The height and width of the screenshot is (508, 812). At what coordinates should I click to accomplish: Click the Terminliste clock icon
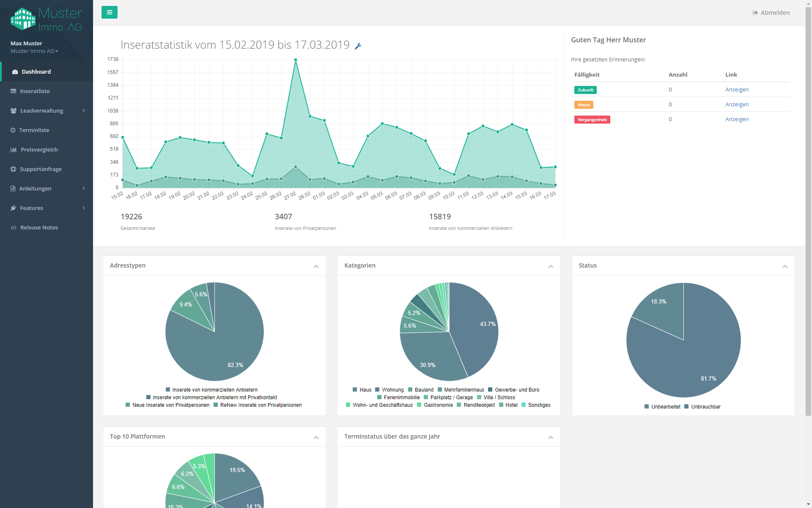tap(13, 130)
